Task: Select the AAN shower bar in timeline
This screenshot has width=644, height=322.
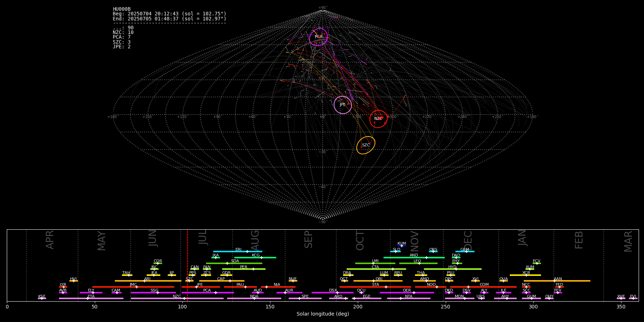Action: tap(557, 281)
